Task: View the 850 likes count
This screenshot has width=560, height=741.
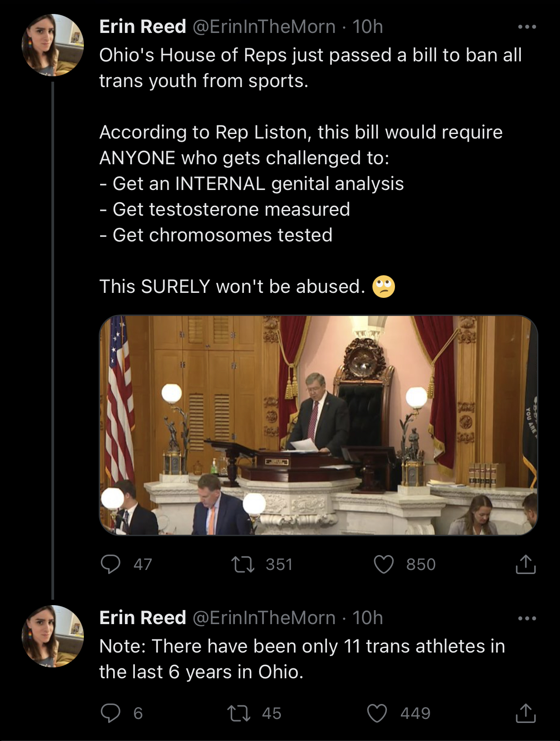Action: [421, 564]
